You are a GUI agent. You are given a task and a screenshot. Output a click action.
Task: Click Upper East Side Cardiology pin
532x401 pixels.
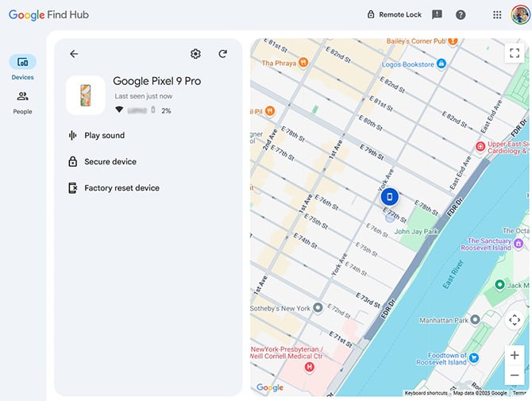[x=480, y=146]
